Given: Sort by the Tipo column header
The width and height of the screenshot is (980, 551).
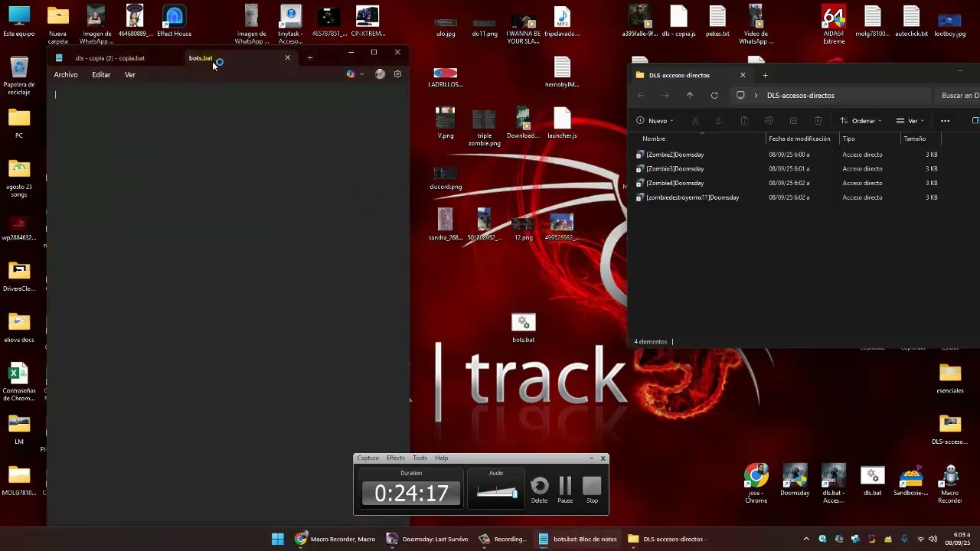Looking at the screenshot, I should click(x=848, y=139).
